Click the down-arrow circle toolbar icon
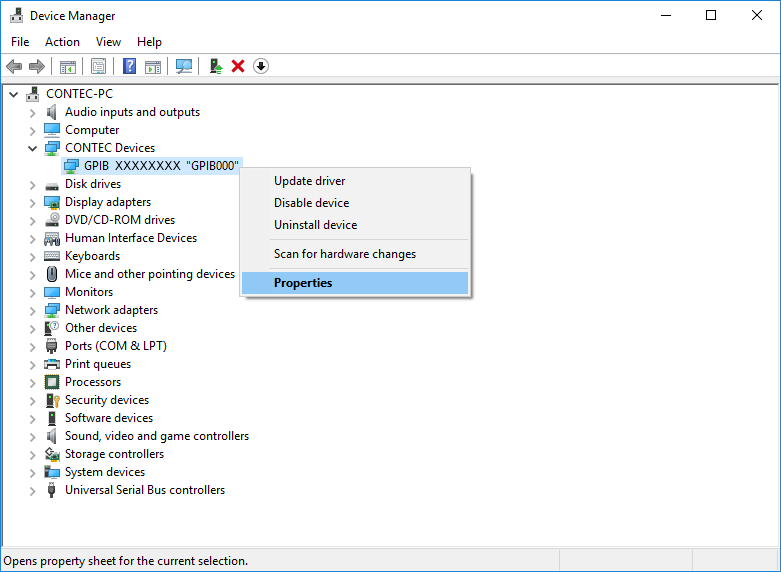The height and width of the screenshot is (572, 781). pos(261,66)
